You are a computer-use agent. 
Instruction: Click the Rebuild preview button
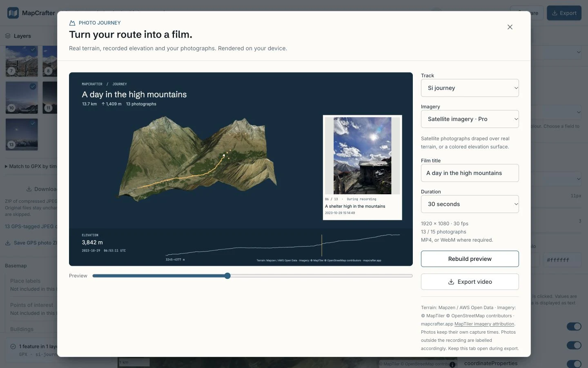pyautogui.click(x=470, y=259)
